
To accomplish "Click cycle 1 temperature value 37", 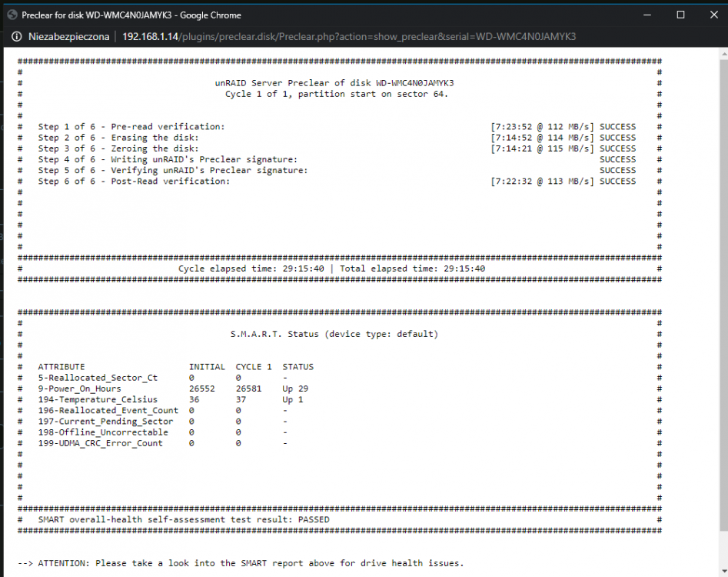I will click(x=241, y=399).
